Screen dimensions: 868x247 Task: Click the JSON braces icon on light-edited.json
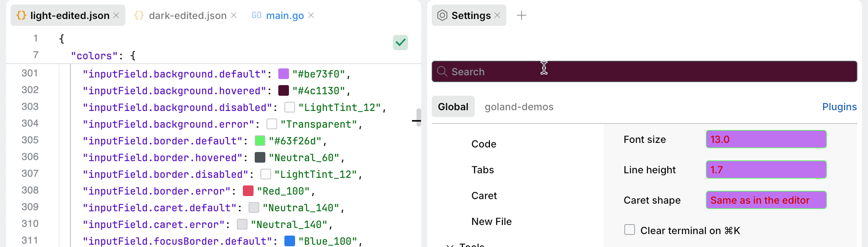(x=21, y=15)
